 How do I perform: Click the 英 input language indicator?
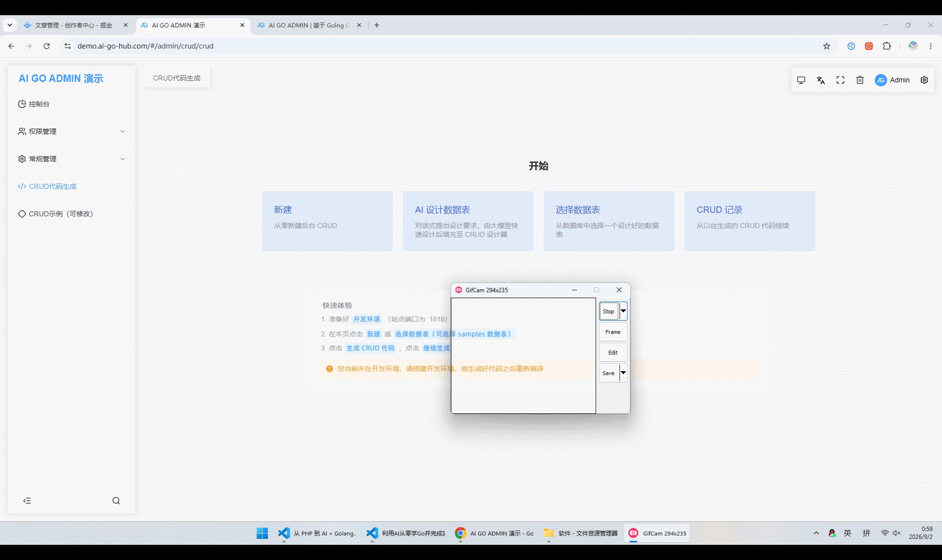pyautogui.click(x=847, y=533)
